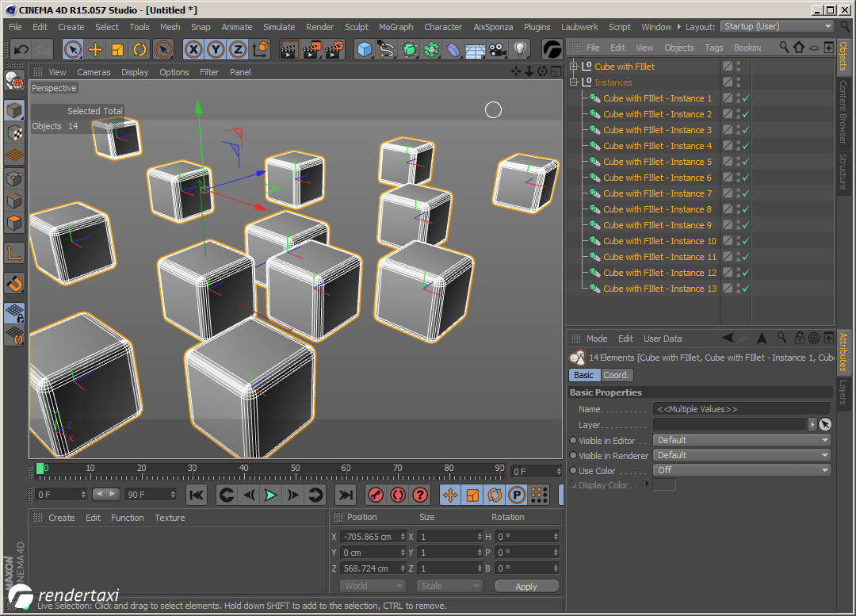Select the Live Selection tool

click(x=73, y=50)
